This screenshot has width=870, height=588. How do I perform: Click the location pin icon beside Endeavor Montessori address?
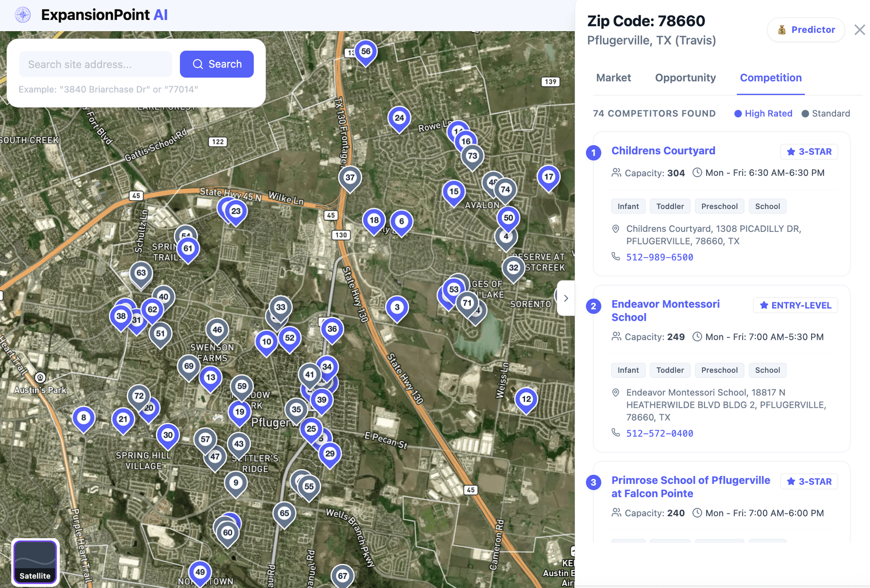pyautogui.click(x=616, y=392)
